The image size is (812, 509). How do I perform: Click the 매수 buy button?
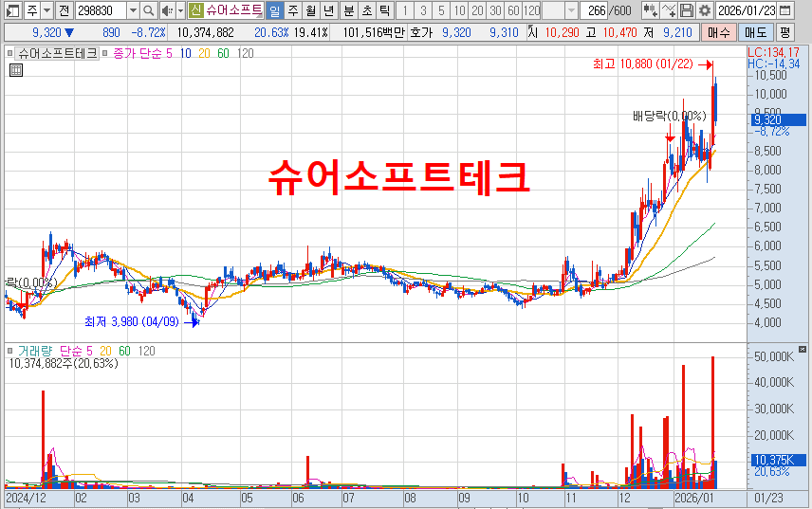click(719, 32)
